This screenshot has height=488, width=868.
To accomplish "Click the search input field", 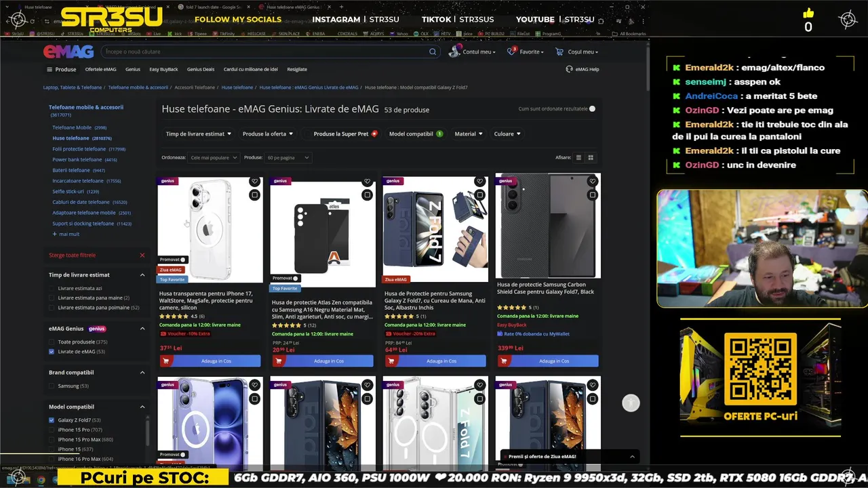I will point(264,52).
